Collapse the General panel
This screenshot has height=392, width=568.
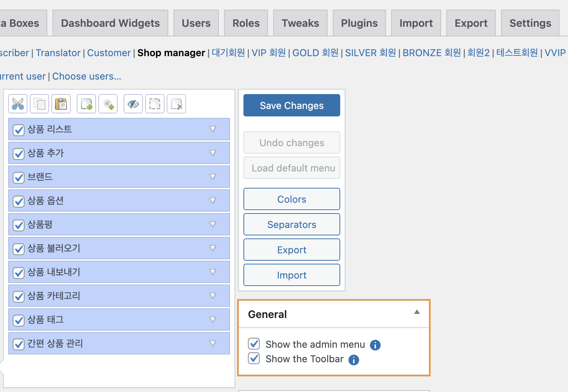(x=417, y=312)
